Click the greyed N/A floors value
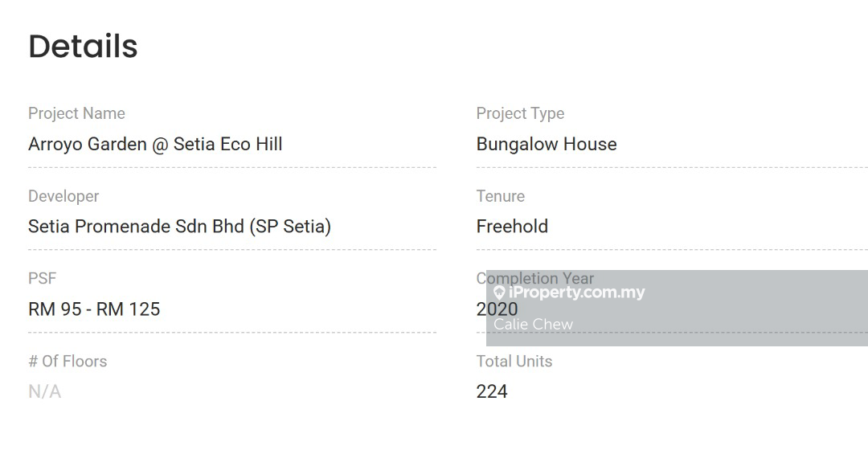The height and width of the screenshot is (450, 868). coord(44,391)
